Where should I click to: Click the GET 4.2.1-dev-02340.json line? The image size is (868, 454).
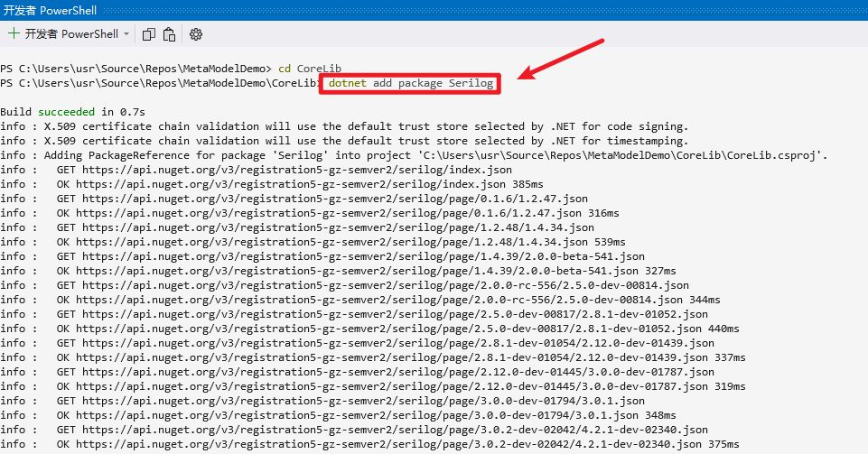click(x=354, y=428)
